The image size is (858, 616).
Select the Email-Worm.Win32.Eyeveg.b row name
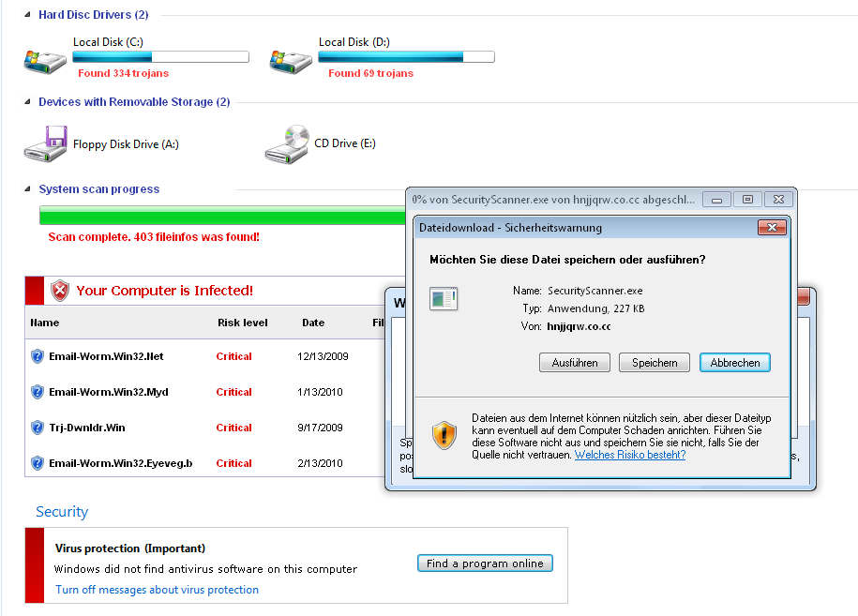(120, 463)
